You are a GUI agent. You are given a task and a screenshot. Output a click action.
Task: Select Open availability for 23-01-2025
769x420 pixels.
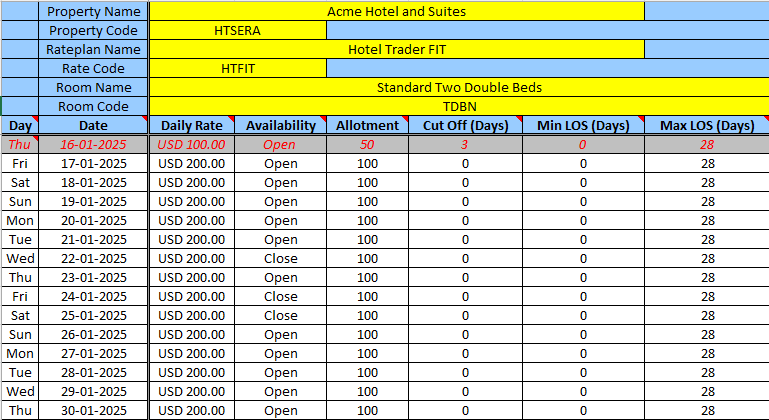point(281,277)
